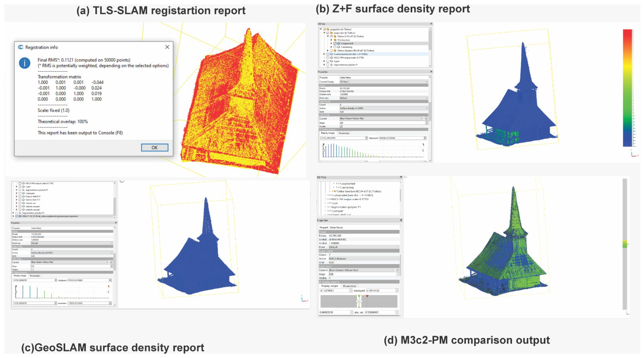Float the Properties panel in panel (d)
This screenshot has height=358, width=644.
point(401,220)
